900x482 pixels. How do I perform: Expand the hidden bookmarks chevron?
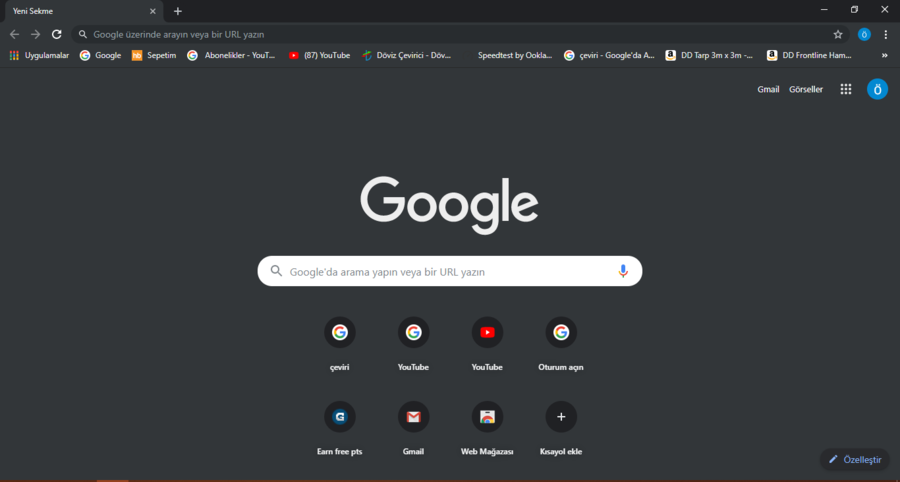click(x=885, y=56)
